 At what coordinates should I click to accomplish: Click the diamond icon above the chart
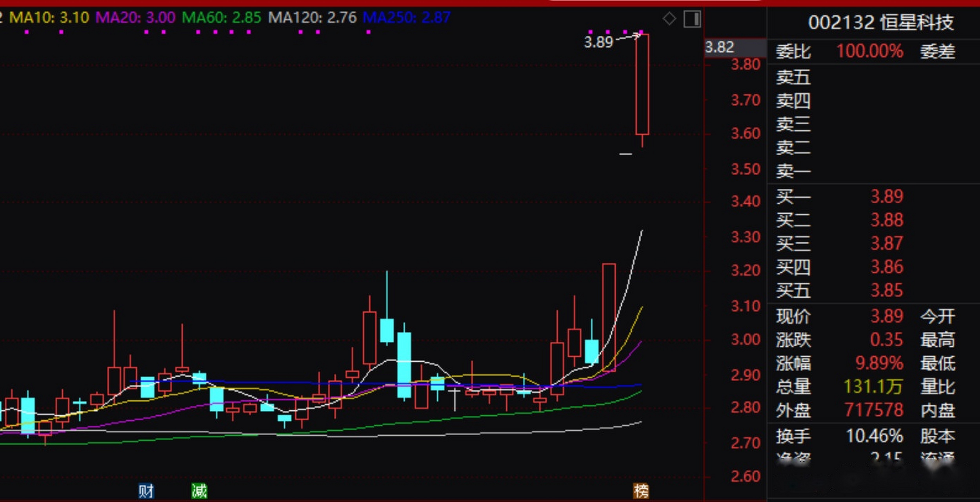tap(669, 18)
